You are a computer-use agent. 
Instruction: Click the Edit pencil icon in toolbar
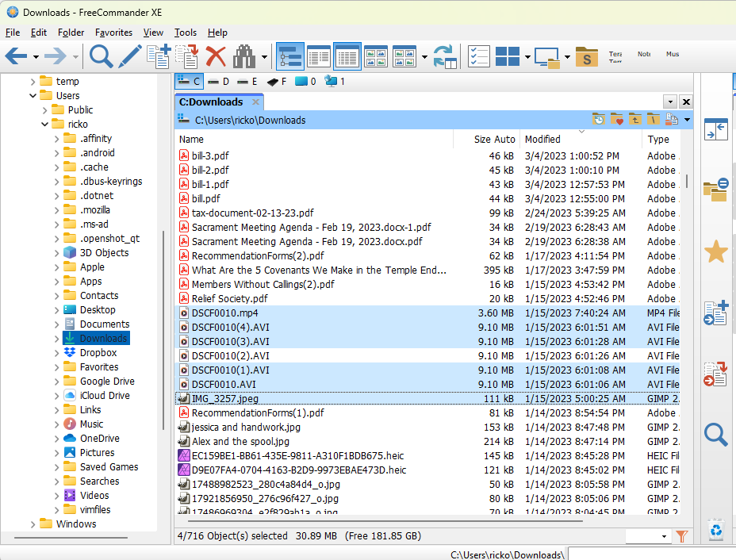coord(129,56)
